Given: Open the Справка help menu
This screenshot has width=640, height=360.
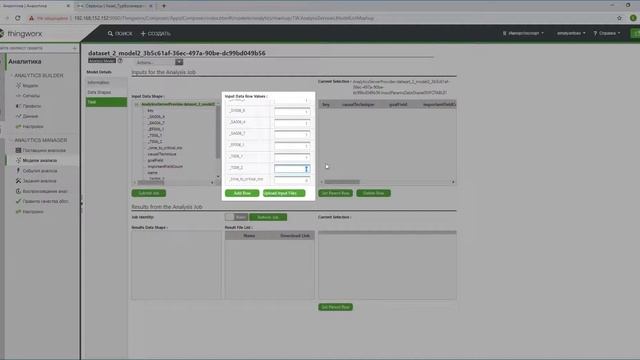Looking at the screenshot, I should click(607, 33).
